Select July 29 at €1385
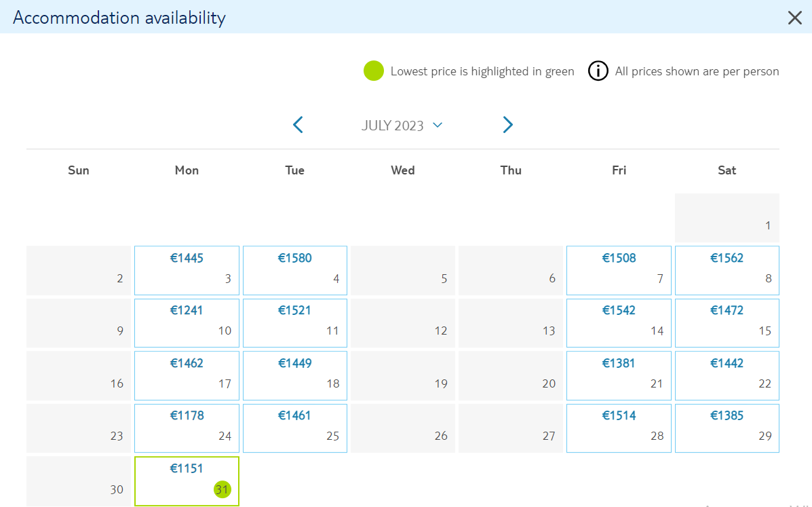 (727, 428)
